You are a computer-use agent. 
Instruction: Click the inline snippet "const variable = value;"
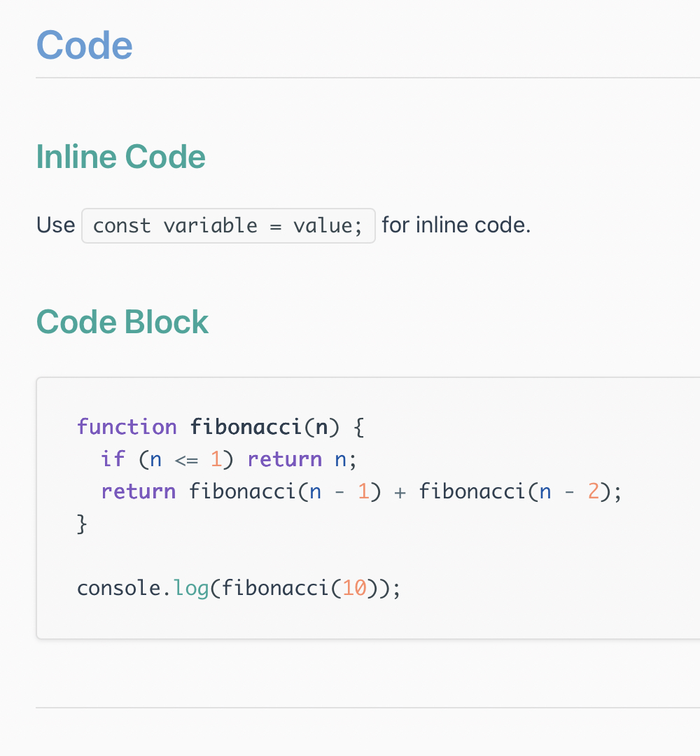click(228, 225)
